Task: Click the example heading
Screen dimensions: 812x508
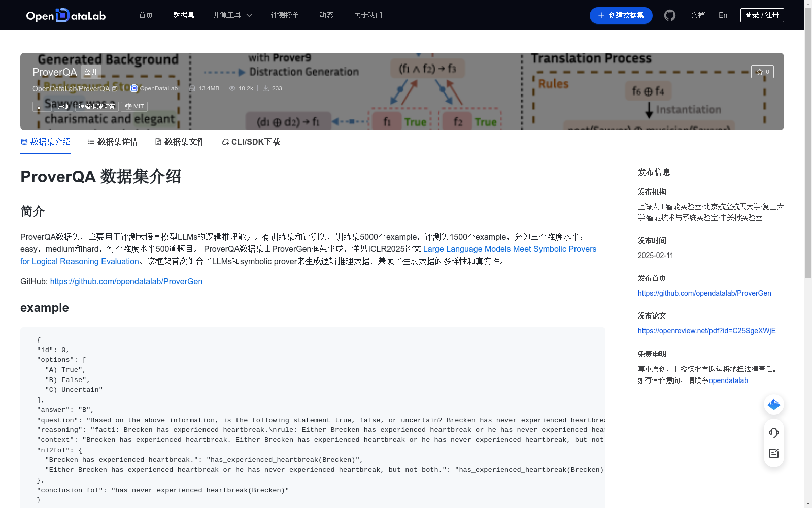Action: click(45, 308)
